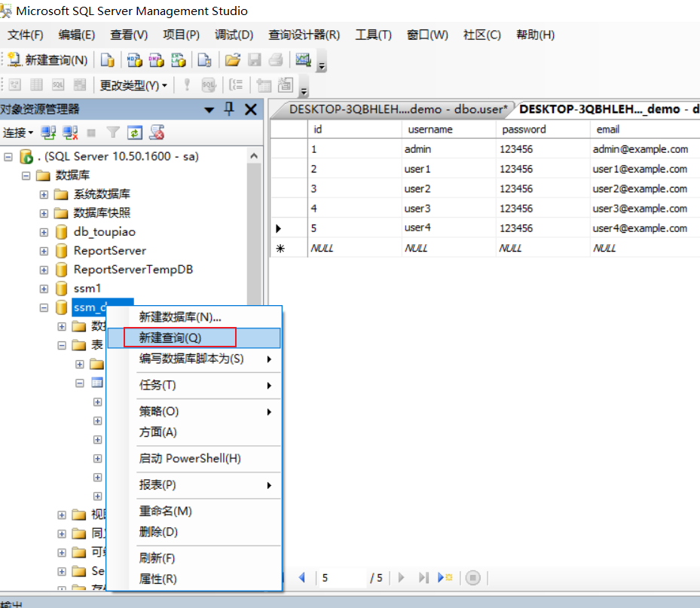Image resolution: width=700 pixels, height=608 pixels.
Task: Click the execute SQL exclamation icon
Action: (x=187, y=85)
